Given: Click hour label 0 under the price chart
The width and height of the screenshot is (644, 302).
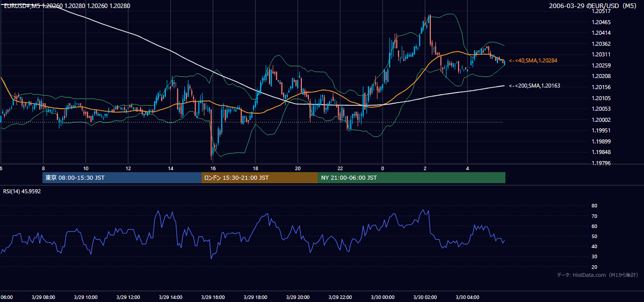Looking at the screenshot, I should 382,168.
